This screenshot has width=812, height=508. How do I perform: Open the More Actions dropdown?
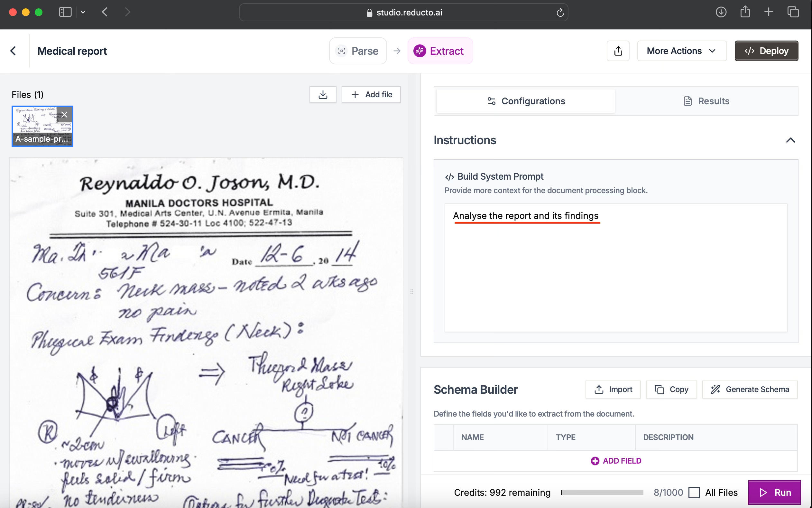(x=681, y=51)
